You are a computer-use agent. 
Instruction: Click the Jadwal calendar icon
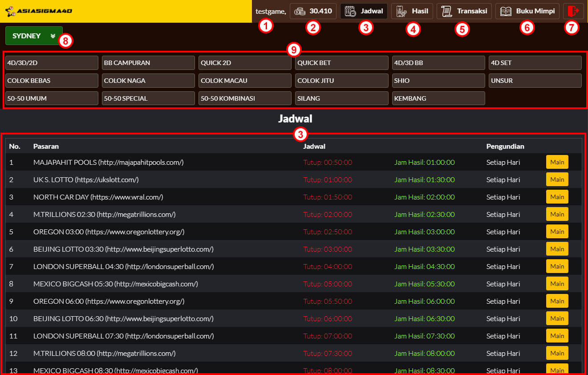point(350,11)
